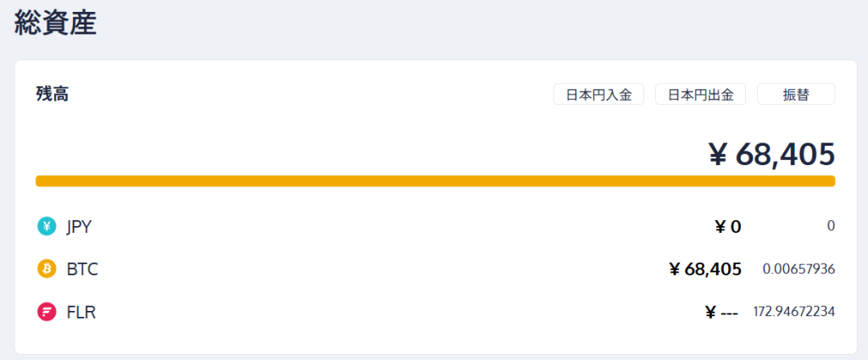This screenshot has height=360, width=868.
Task: Click the yellow asset allocation bar
Action: tap(435, 180)
